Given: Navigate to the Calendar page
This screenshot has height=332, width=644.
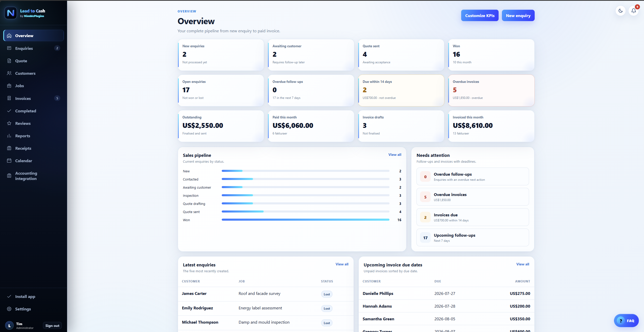Looking at the screenshot, I should pos(34,161).
